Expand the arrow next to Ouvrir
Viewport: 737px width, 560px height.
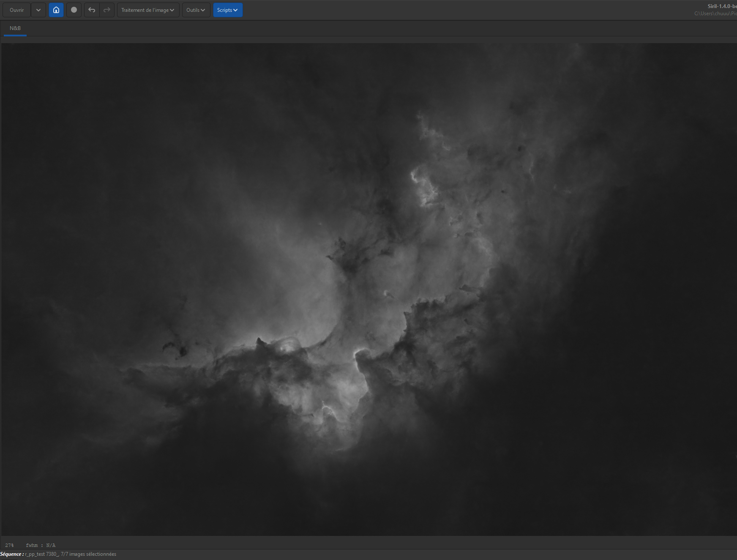tap(38, 10)
